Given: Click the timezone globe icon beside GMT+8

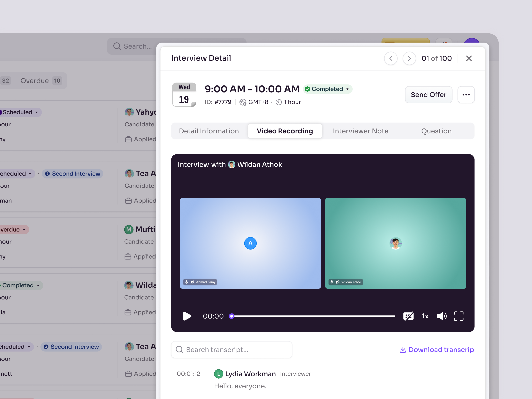Looking at the screenshot, I should click(x=243, y=102).
